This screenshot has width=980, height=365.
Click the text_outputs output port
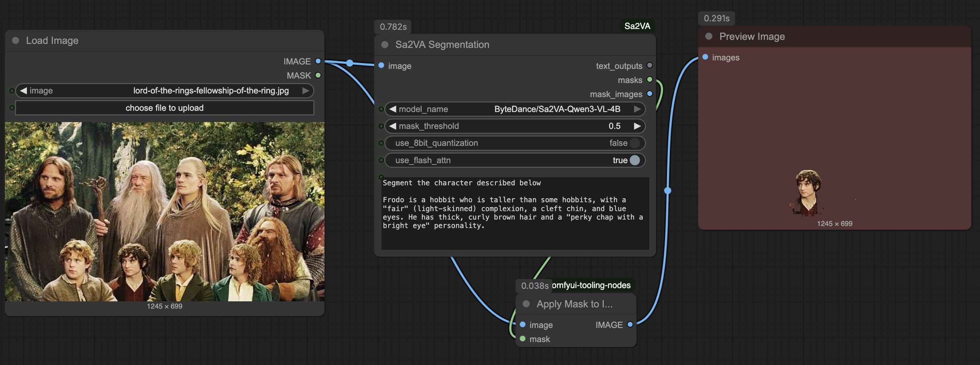tap(650, 65)
